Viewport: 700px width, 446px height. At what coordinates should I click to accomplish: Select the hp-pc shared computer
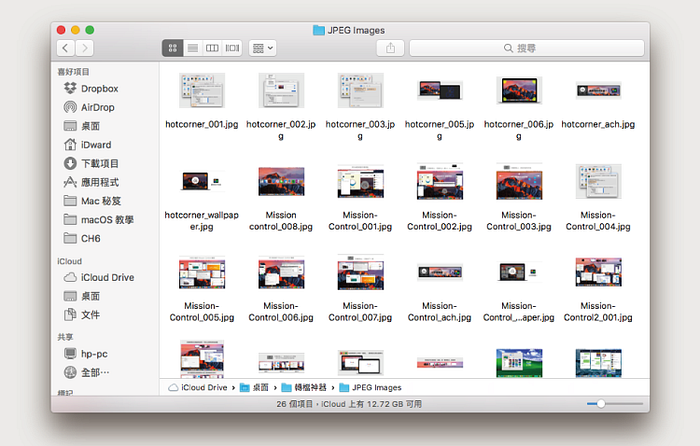[86, 354]
